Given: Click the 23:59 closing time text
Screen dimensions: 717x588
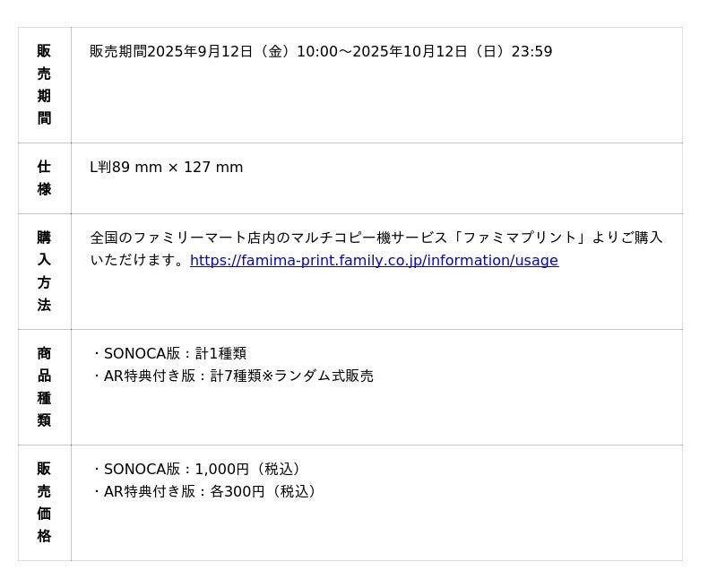Looking at the screenshot, I should coord(531,52).
